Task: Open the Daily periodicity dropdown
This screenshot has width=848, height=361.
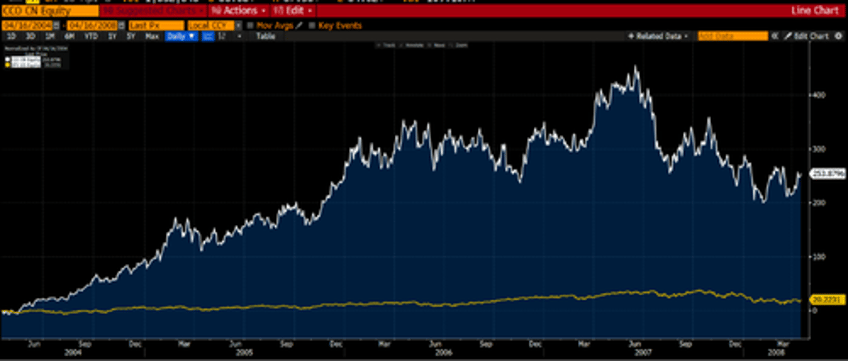Action: (x=181, y=36)
